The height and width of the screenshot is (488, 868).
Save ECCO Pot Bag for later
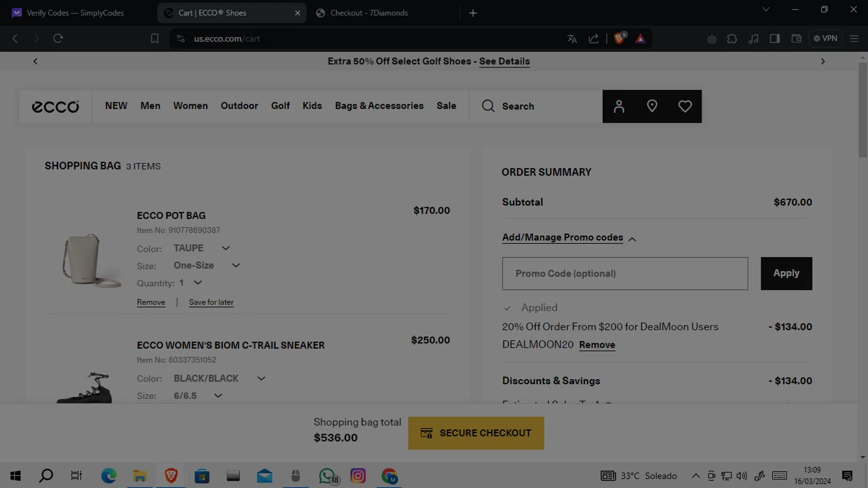tap(211, 303)
